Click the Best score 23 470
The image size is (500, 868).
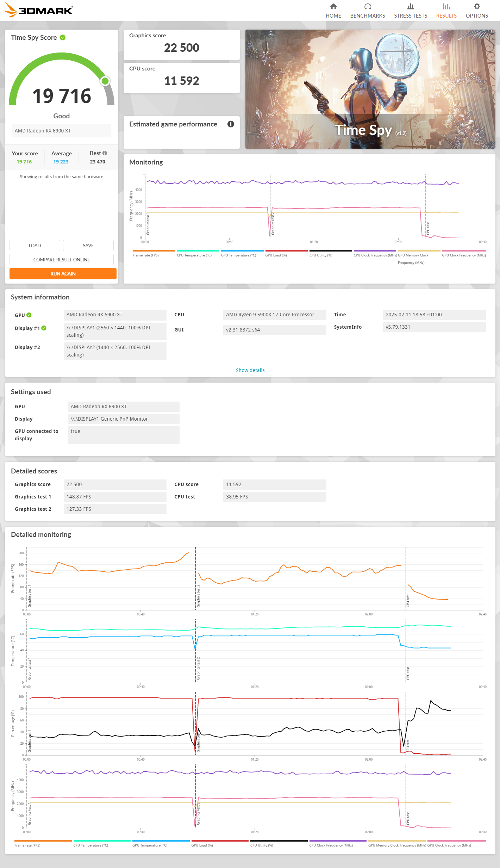tap(98, 162)
